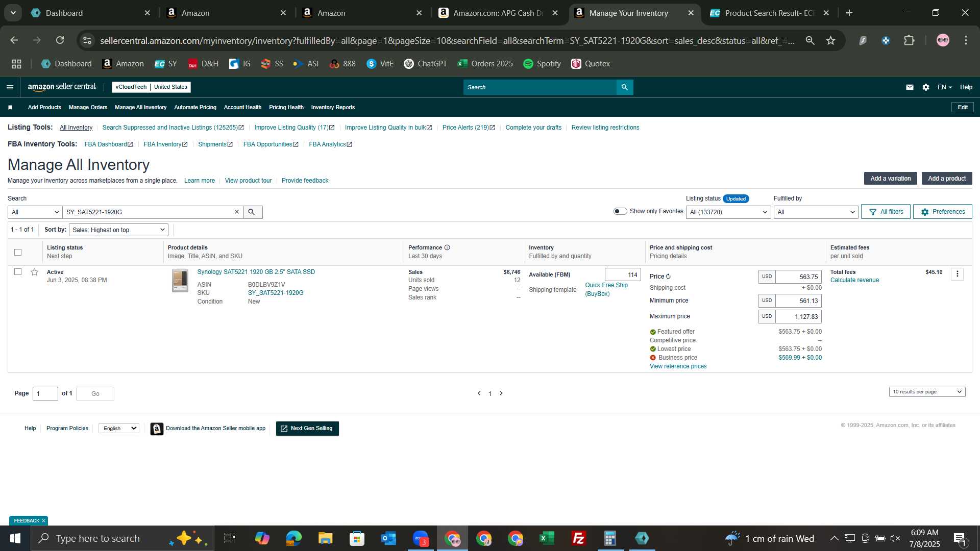This screenshot has width=980, height=551.
Task: Open the Windows Start menu
Action: pos(15,538)
